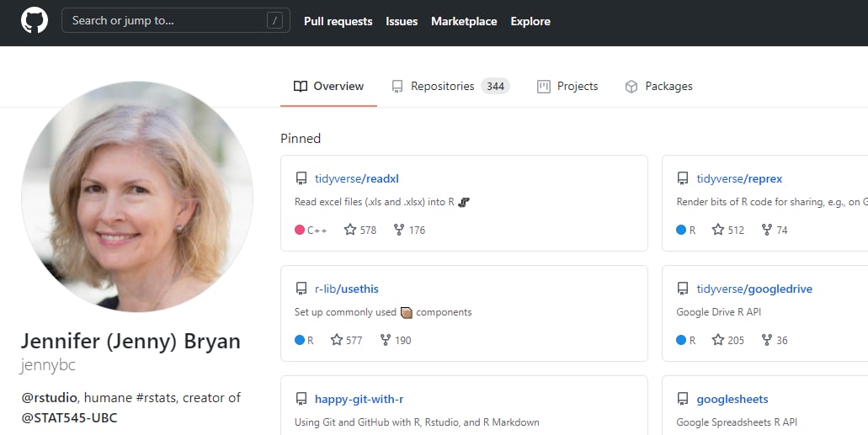Image resolution: width=868 pixels, height=435 pixels.
Task: Click the @rstudio mention in the bio
Action: [x=50, y=398]
